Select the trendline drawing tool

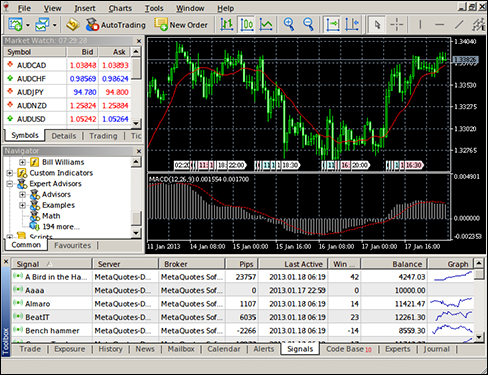pos(459,25)
